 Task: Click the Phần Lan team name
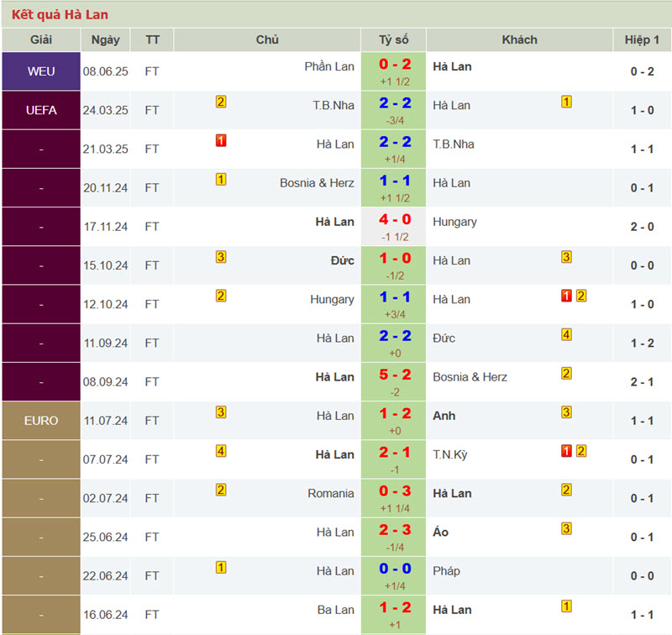329,66
